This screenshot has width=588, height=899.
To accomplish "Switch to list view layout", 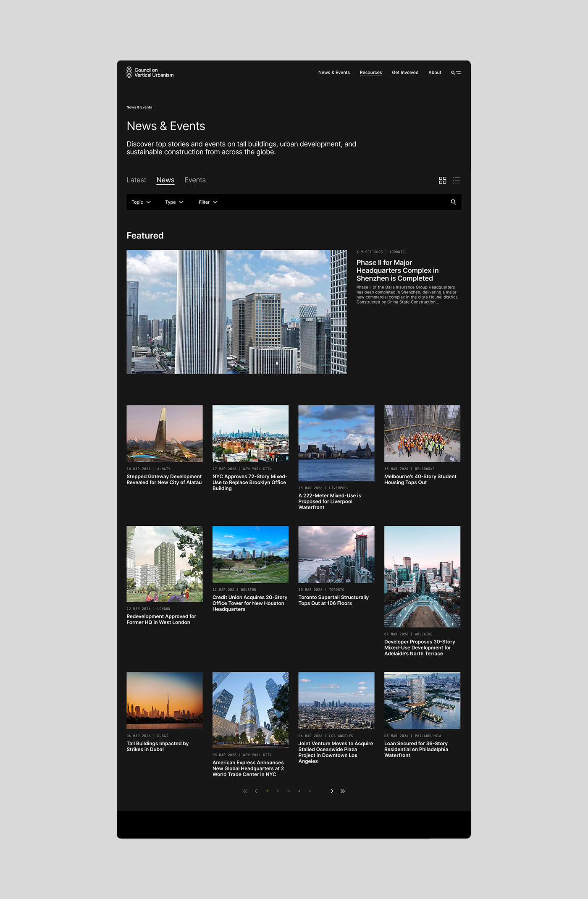I will click(x=457, y=180).
